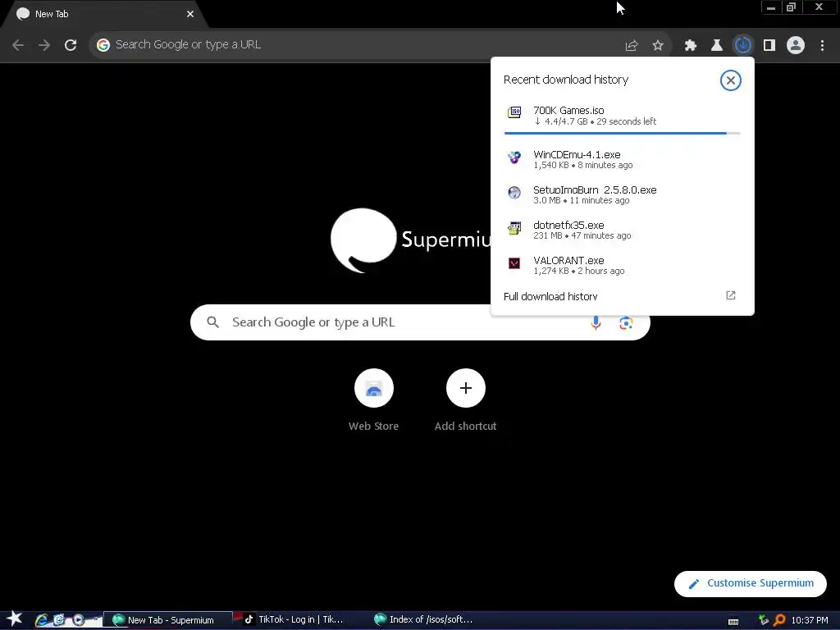Click the VALORANT red logo icon
Viewport: 840px width, 630px height.
[x=514, y=263]
